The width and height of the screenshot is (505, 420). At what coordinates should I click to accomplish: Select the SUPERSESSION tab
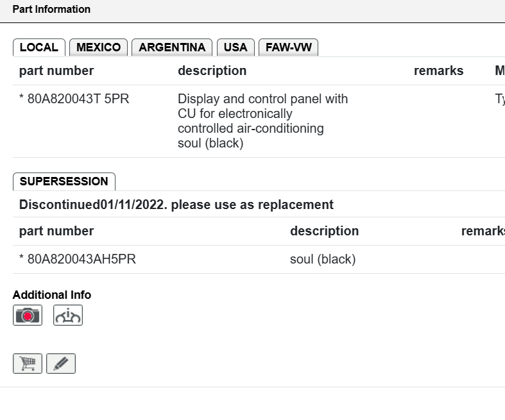coord(64,181)
